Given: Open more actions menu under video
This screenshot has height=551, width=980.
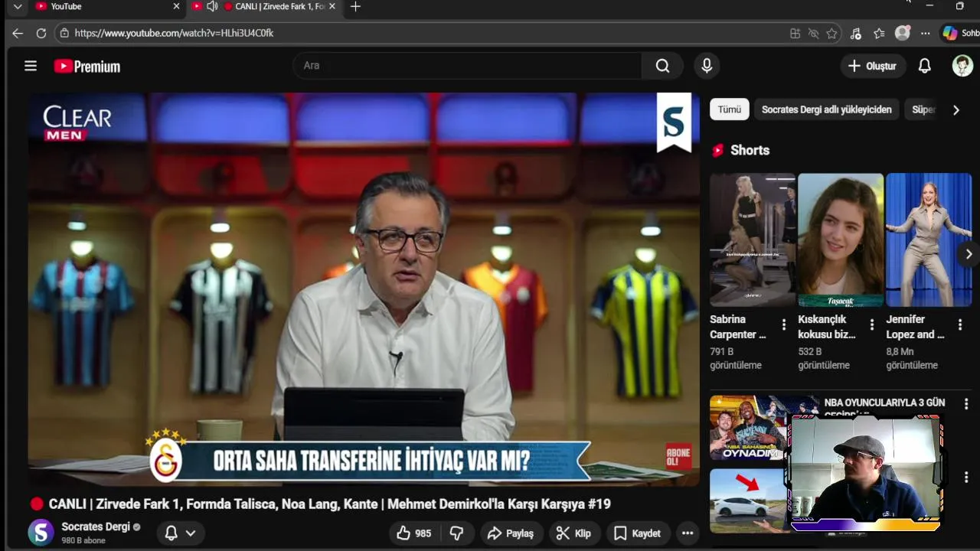Looking at the screenshot, I should pyautogui.click(x=688, y=533).
